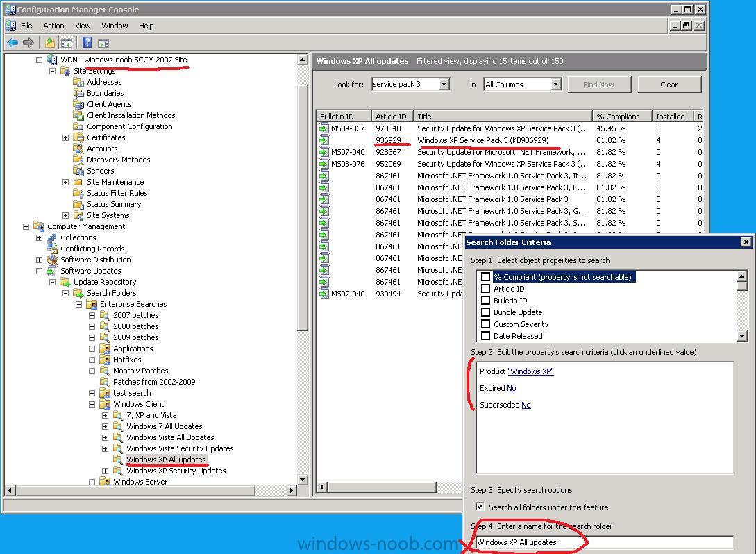Click the Client Agents node icon
The height and width of the screenshot is (554, 756).
click(x=78, y=104)
